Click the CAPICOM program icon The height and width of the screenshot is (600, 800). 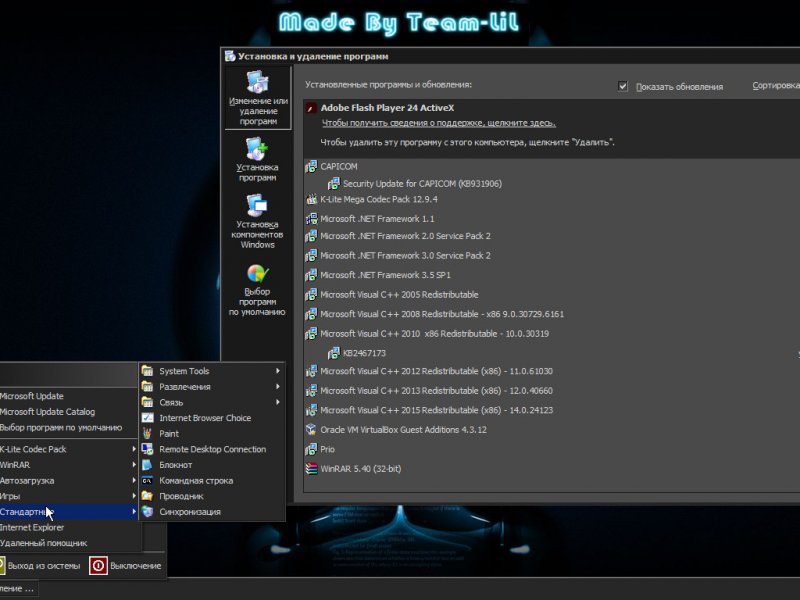point(311,167)
